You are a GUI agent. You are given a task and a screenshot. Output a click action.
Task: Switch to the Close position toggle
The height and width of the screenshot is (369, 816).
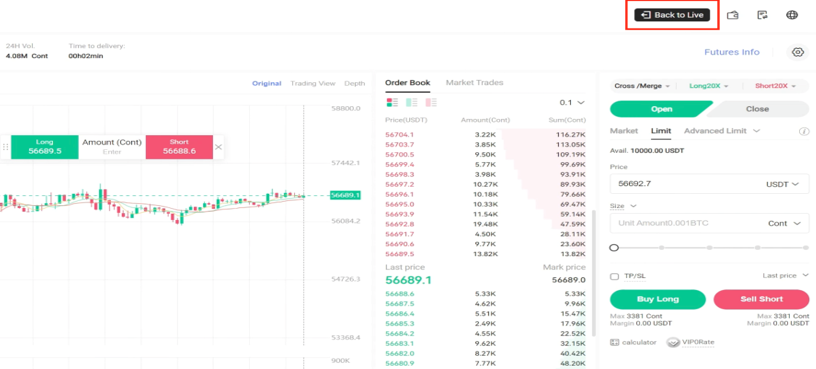[758, 109]
